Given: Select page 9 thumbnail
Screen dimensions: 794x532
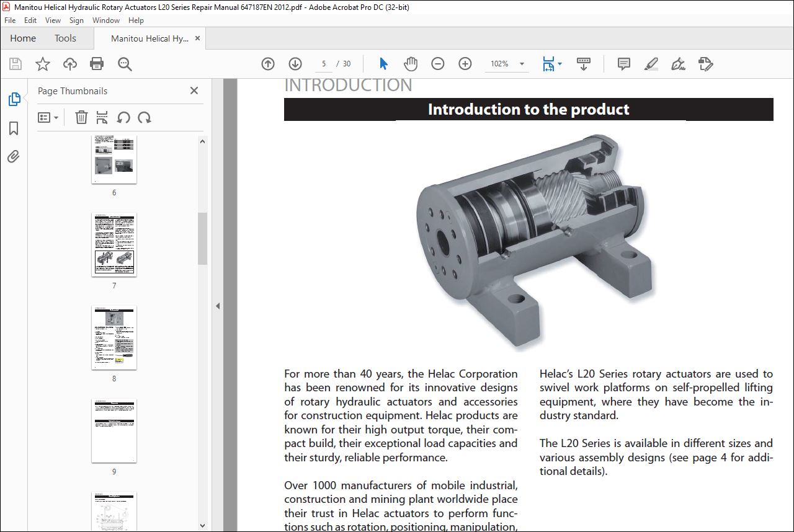Looking at the screenshot, I should [x=114, y=430].
